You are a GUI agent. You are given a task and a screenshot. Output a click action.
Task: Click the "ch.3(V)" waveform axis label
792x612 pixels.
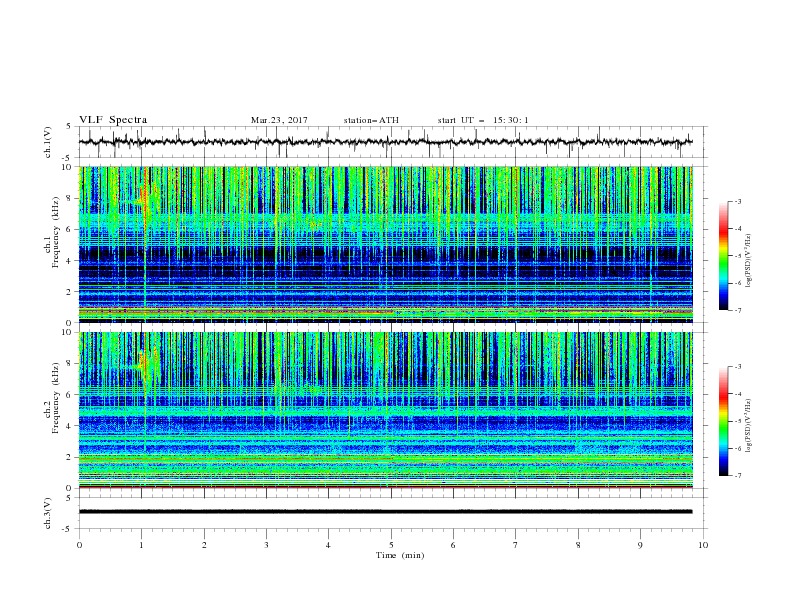coord(48,513)
